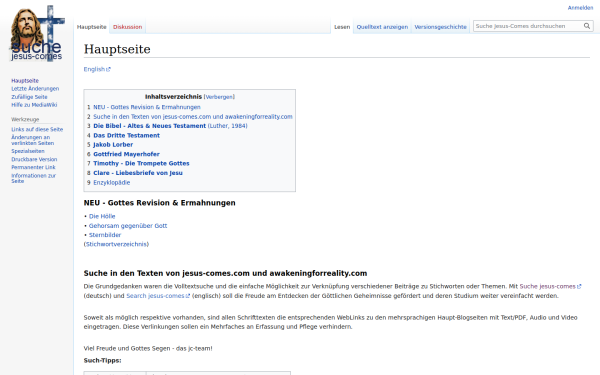
Task: Open Hilfe zu MediaWiki link
Action: click(x=34, y=105)
